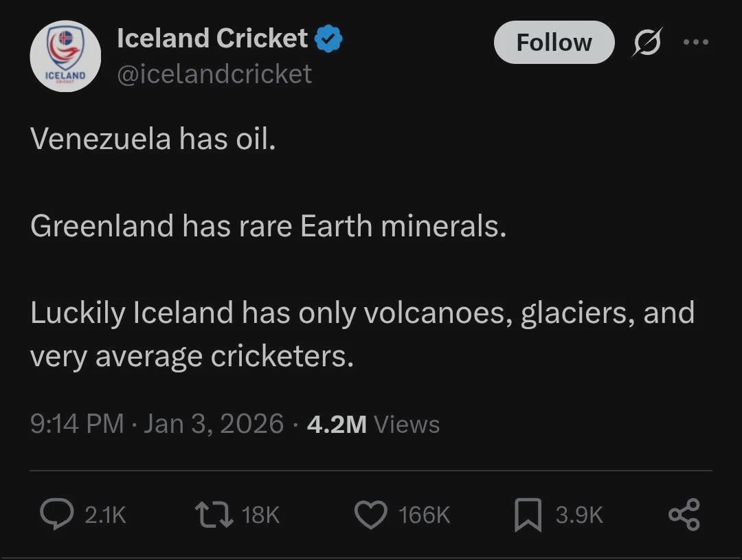Click the 4.2M Views count
Screen dimensions: 742x560
(372, 423)
